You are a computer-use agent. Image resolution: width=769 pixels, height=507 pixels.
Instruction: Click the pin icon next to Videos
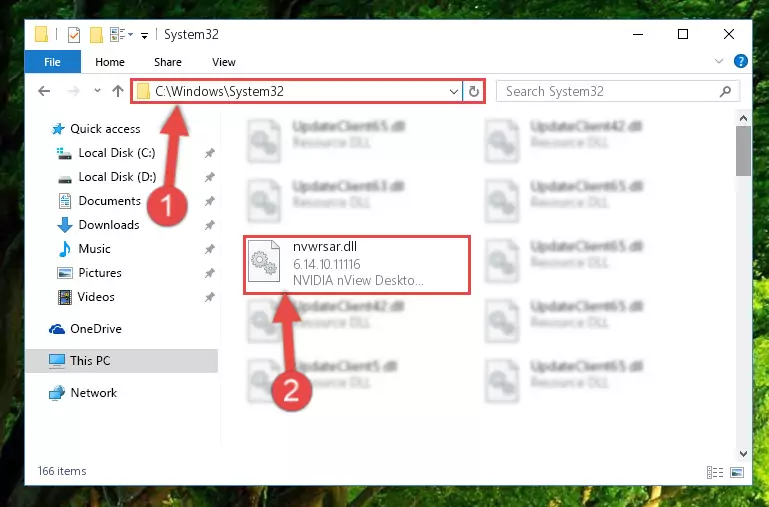(x=209, y=297)
